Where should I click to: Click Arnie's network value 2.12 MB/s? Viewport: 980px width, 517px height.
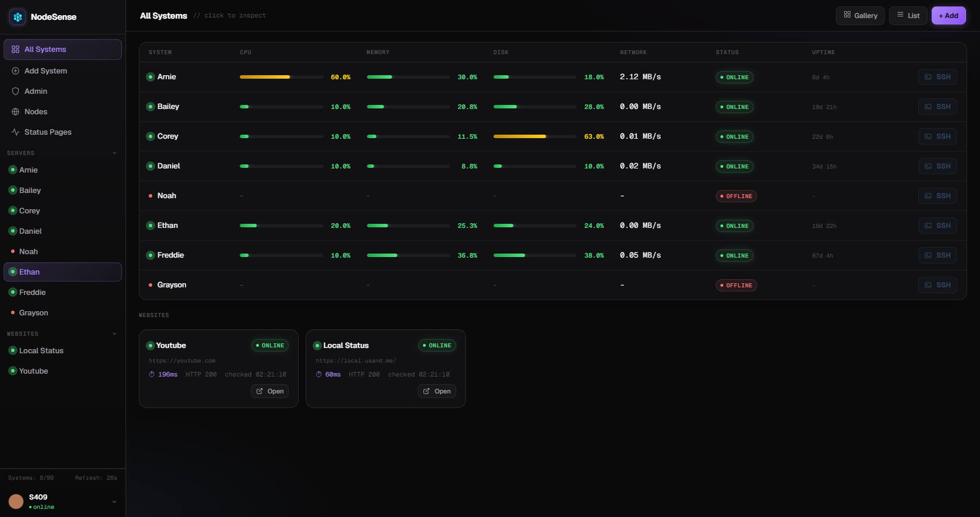click(x=640, y=77)
